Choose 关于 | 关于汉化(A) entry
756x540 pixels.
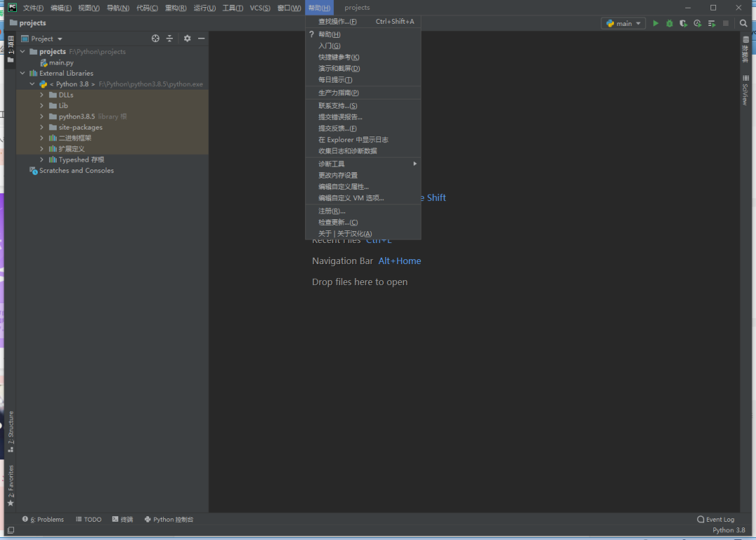pos(363,233)
